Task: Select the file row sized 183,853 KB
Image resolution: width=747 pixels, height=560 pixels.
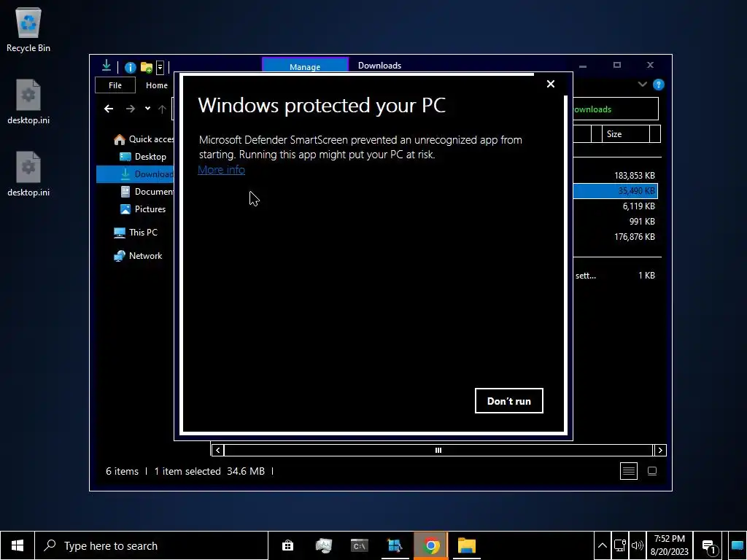Action: click(x=614, y=176)
